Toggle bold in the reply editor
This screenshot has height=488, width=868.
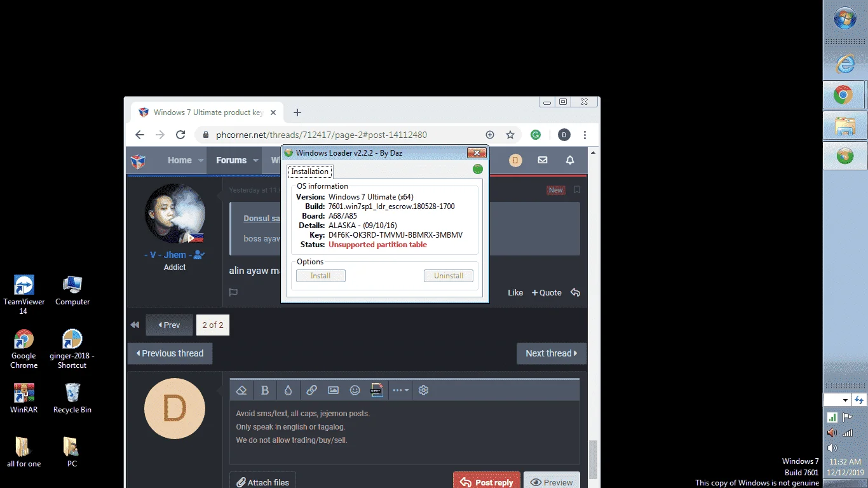pyautogui.click(x=265, y=390)
